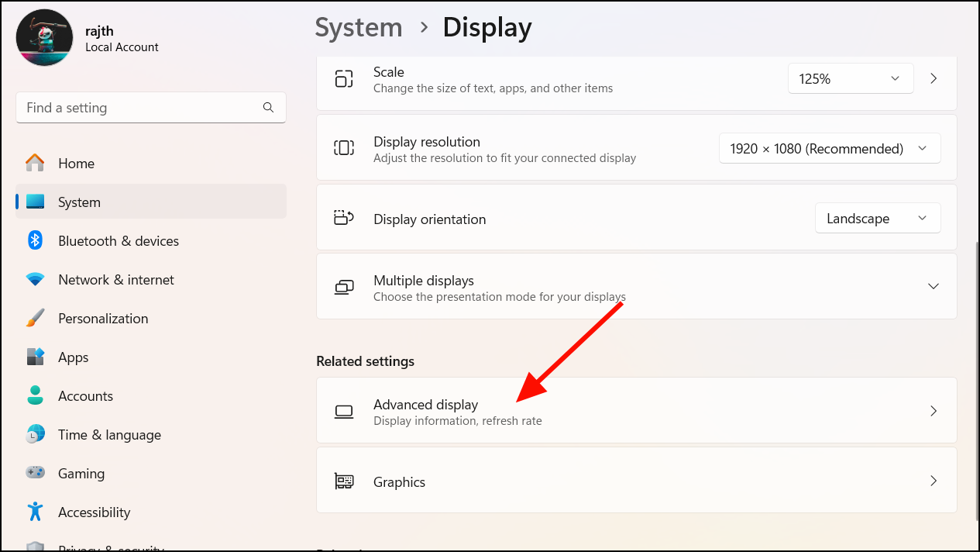
Task: Click the Network wifi icon
Action: (x=35, y=279)
